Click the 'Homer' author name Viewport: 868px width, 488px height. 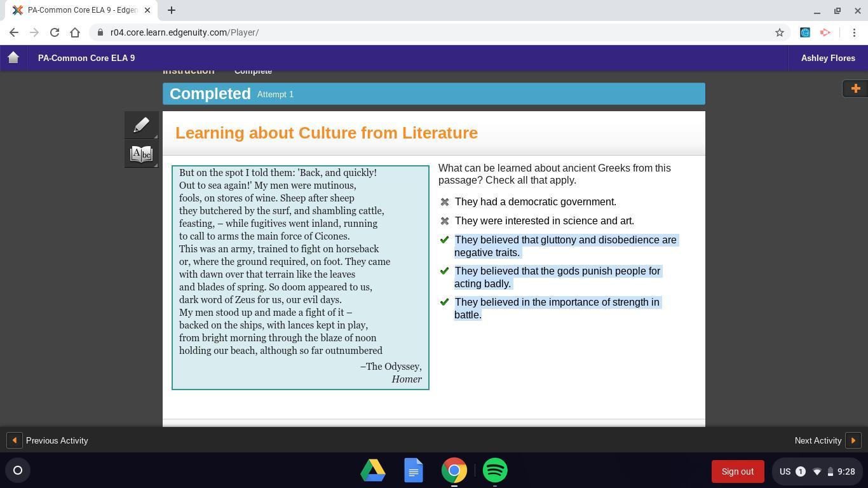point(407,379)
